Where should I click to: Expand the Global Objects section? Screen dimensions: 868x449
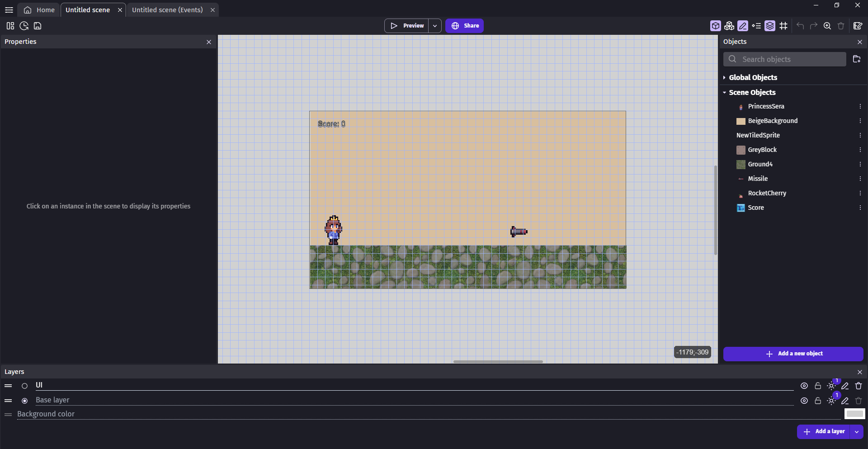(x=724, y=77)
